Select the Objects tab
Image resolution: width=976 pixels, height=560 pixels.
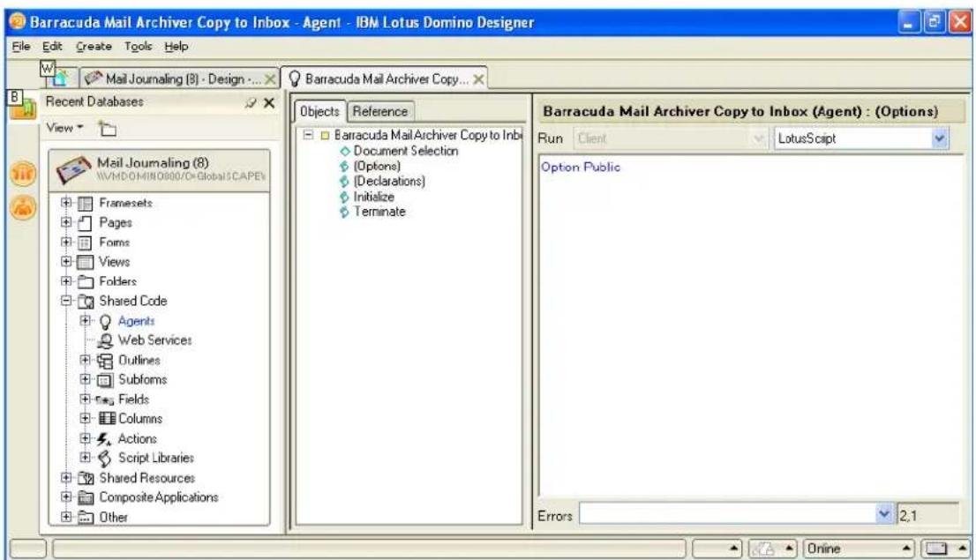coord(319,111)
